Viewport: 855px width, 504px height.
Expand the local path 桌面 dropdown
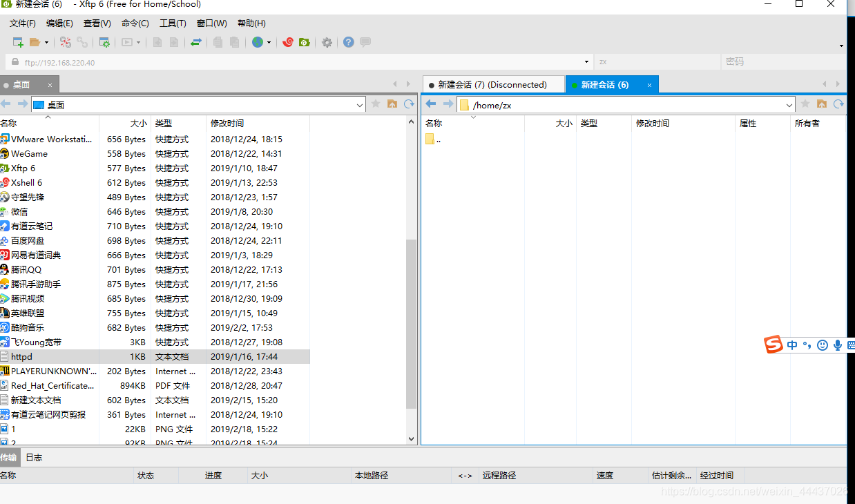tap(360, 105)
